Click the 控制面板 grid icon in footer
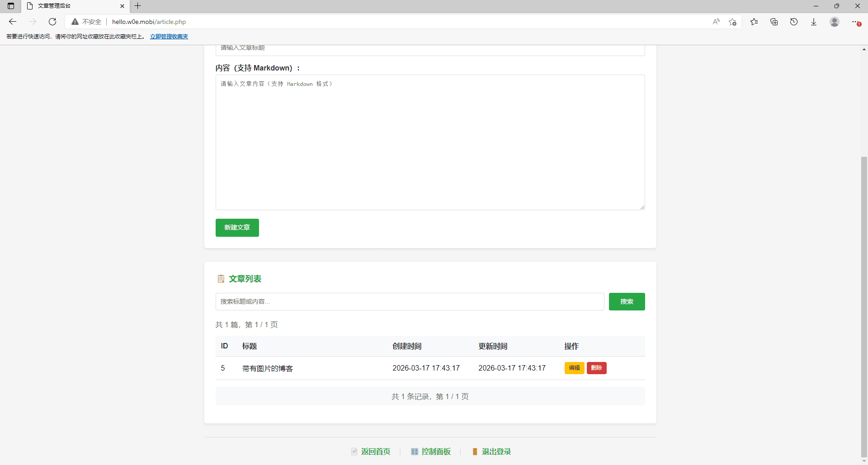 point(415,451)
